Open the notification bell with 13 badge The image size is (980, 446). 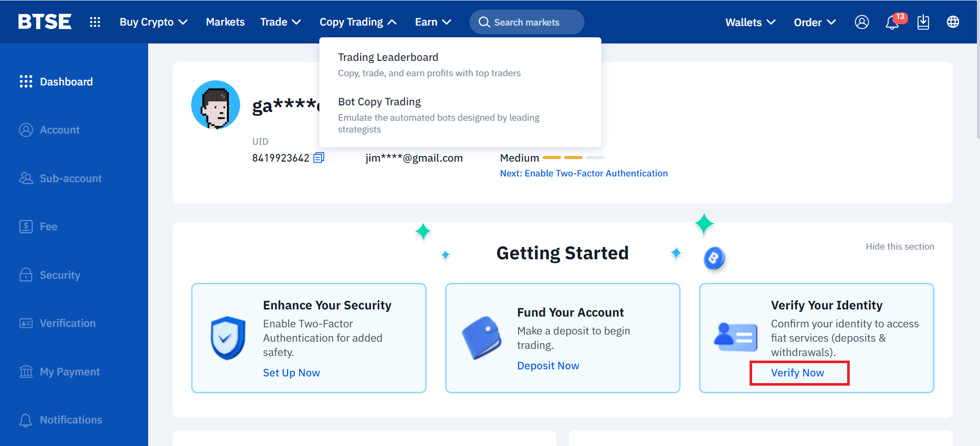coord(893,22)
